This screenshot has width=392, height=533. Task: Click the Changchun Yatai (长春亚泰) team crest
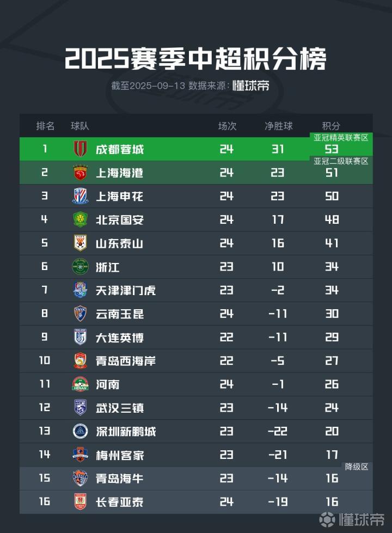(80, 502)
